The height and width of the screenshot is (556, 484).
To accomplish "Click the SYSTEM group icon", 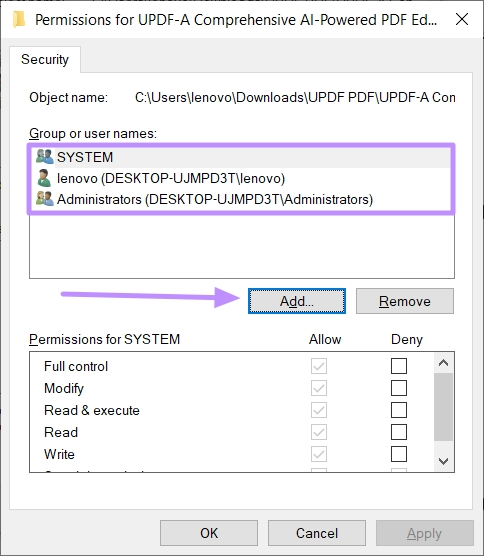I will coord(45,156).
